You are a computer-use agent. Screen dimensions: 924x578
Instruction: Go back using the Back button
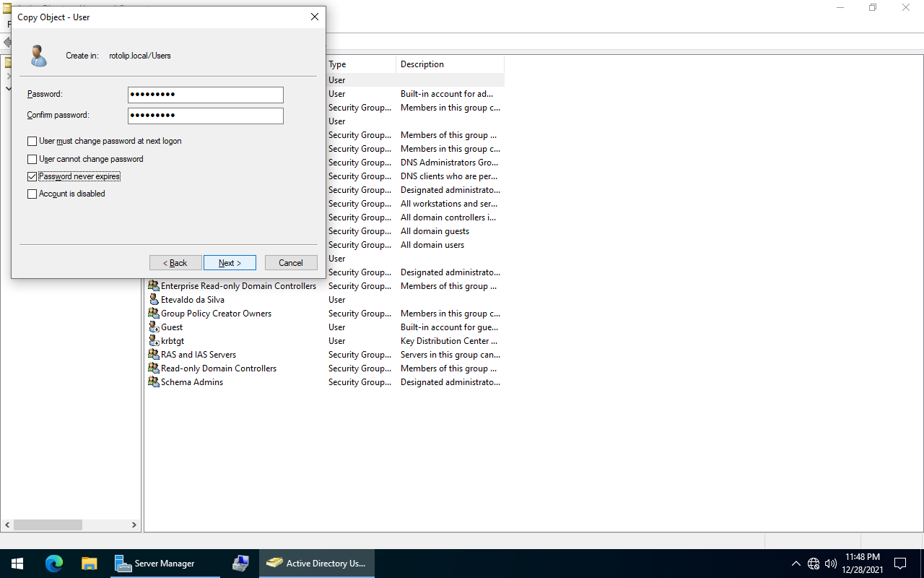tap(175, 263)
